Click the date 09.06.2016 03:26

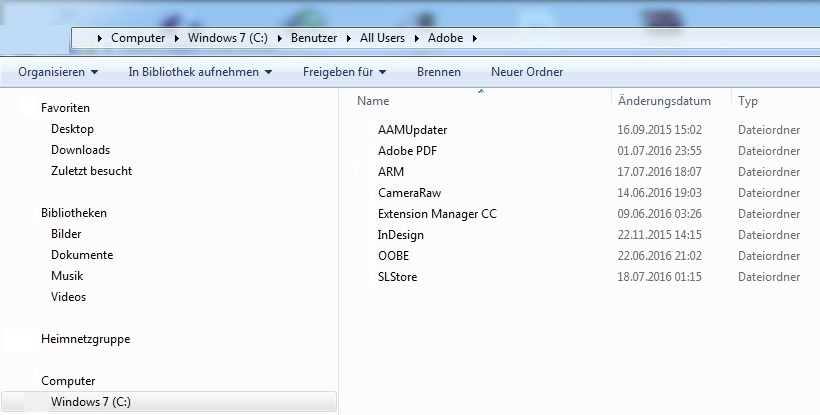659,214
